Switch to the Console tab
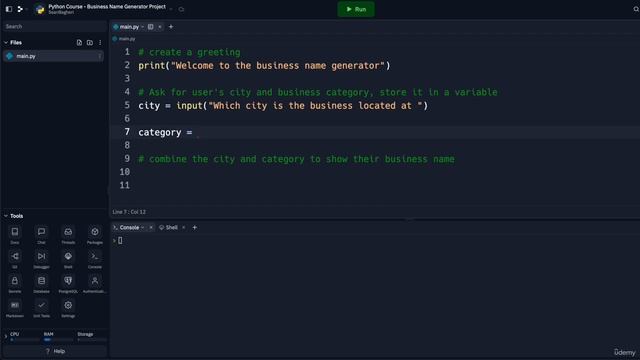 pyautogui.click(x=129, y=227)
